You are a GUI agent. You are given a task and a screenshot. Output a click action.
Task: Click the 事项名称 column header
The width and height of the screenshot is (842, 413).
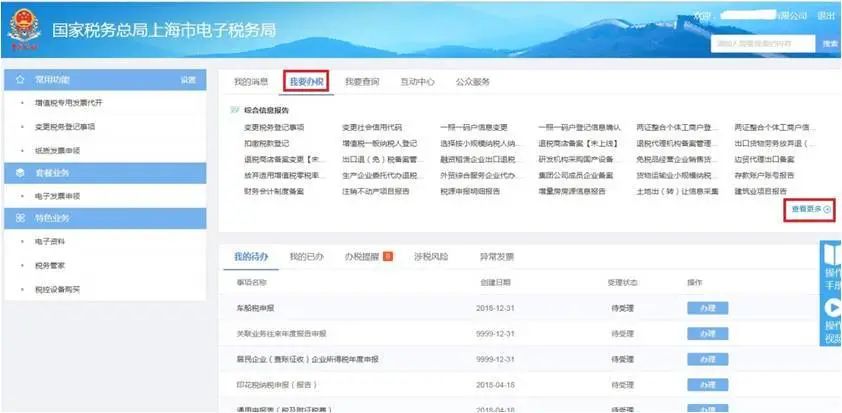(x=251, y=282)
